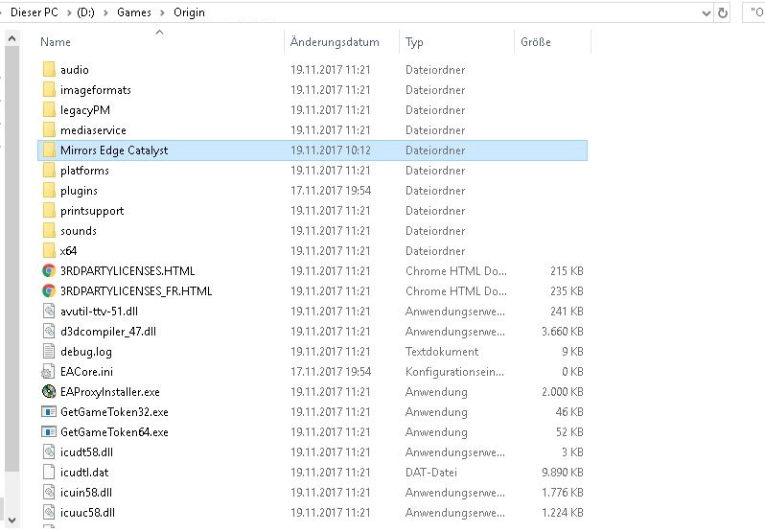Click the EAProxyInstaller.exe application icon
This screenshot has width=765, height=532.
click(49, 391)
